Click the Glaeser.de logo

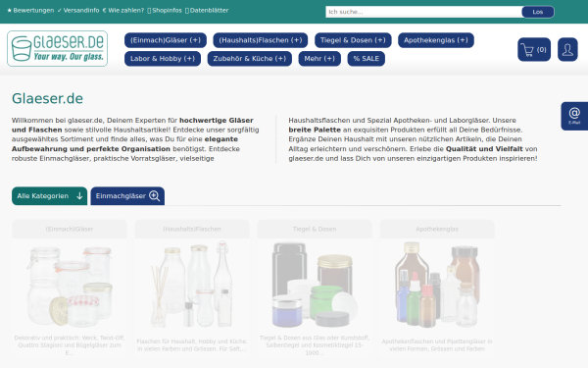pyautogui.click(x=58, y=49)
